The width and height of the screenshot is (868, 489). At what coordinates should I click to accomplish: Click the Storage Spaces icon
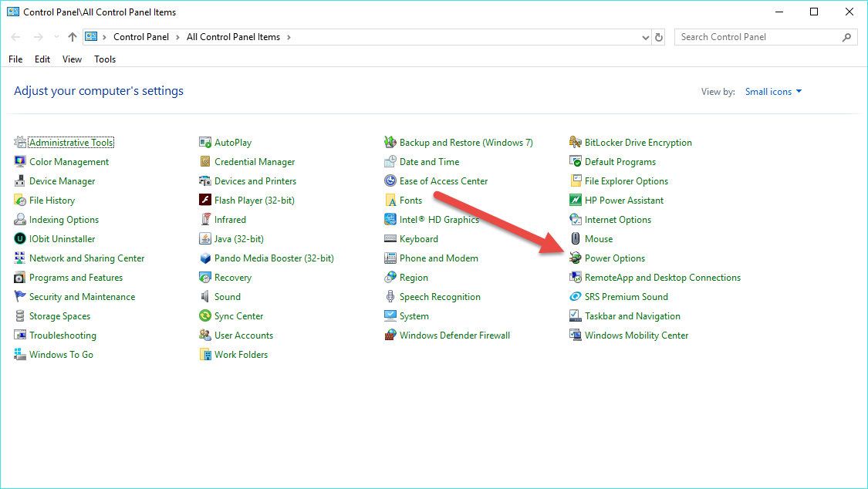[x=20, y=316]
